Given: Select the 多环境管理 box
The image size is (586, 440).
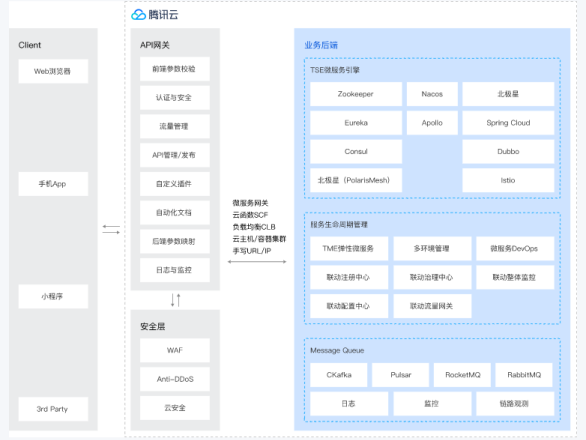Looking at the screenshot, I should tap(432, 249).
